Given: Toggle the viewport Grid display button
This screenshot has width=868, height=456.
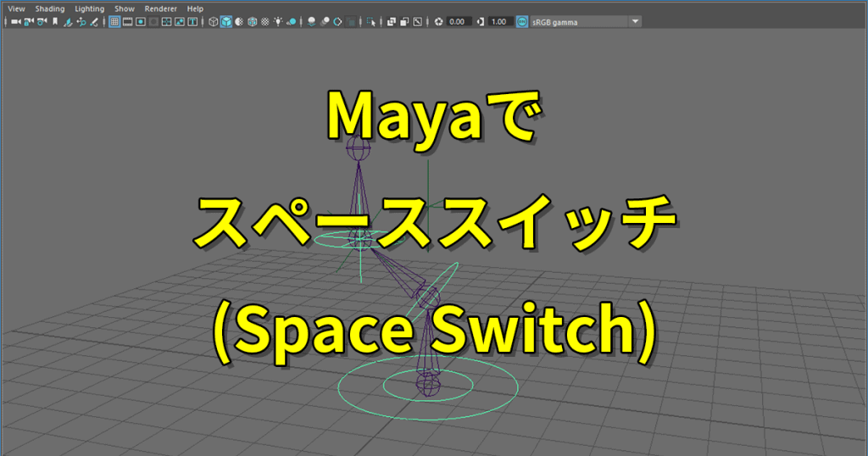Looking at the screenshot, I should tap(114, 21).
